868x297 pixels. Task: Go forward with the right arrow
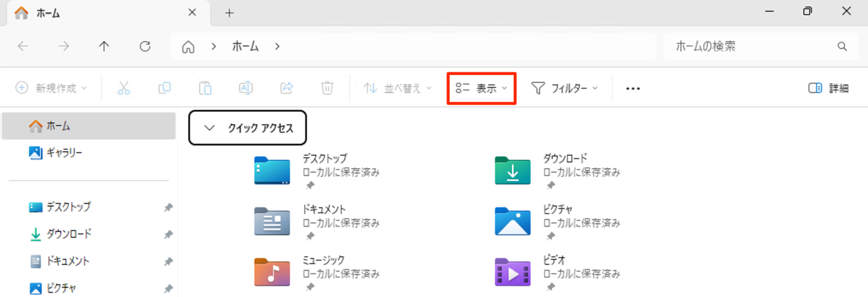click(64, 46)
